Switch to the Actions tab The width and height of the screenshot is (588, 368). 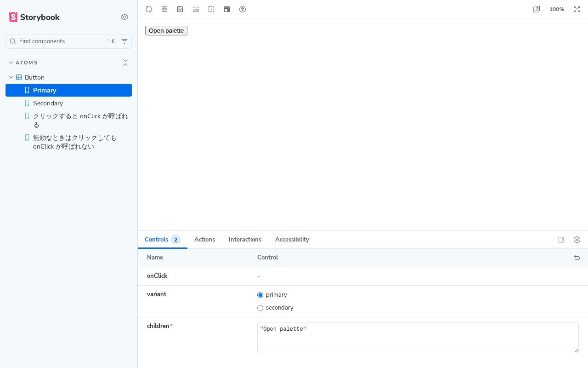(x=204, y=239)
